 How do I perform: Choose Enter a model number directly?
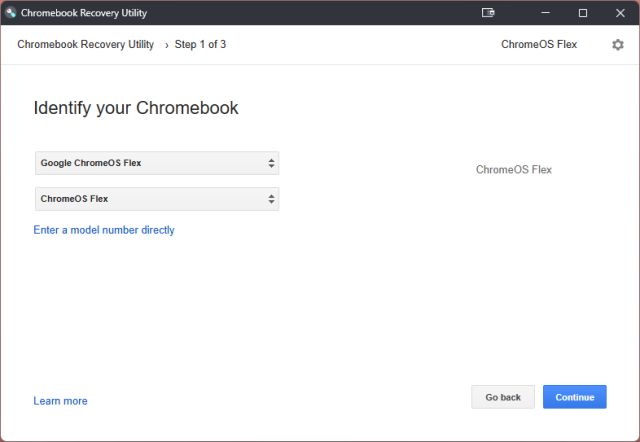pyautogui.click(x=104, y=230)
